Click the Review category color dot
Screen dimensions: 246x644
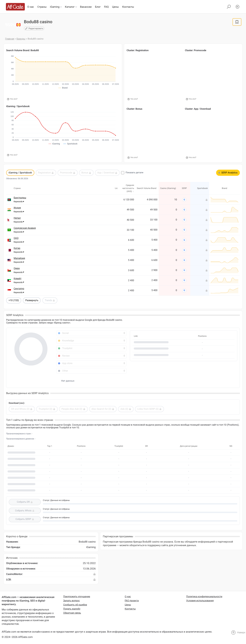click(x=59, y=356)
